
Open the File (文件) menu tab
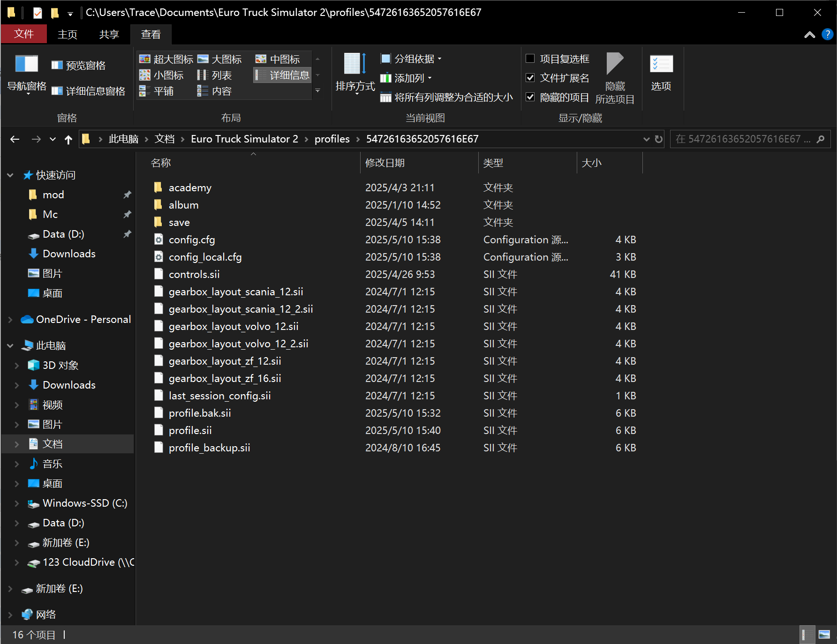pos(24,34)
